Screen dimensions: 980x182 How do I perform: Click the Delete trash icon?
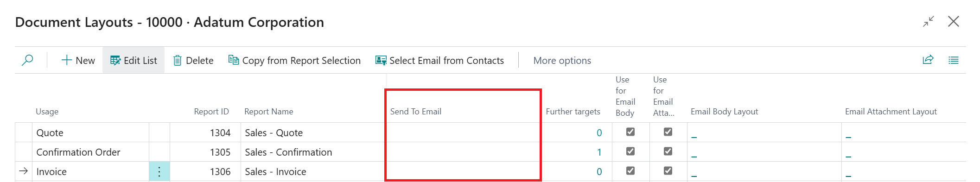(177, 60)
